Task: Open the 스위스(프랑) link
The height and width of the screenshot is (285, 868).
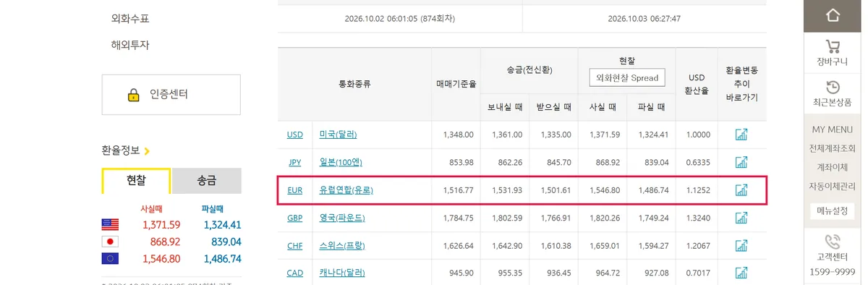Action: [342, 245]
